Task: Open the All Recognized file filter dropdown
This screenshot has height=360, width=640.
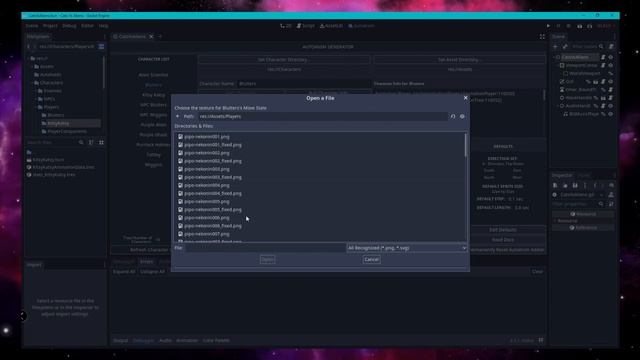Action: (407, 248)
